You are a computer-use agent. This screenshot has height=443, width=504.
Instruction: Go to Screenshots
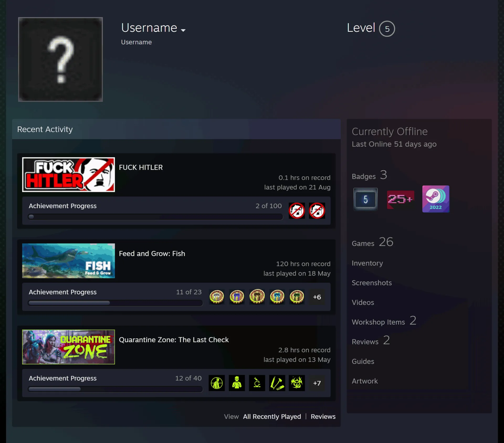(x=372, y=283)
